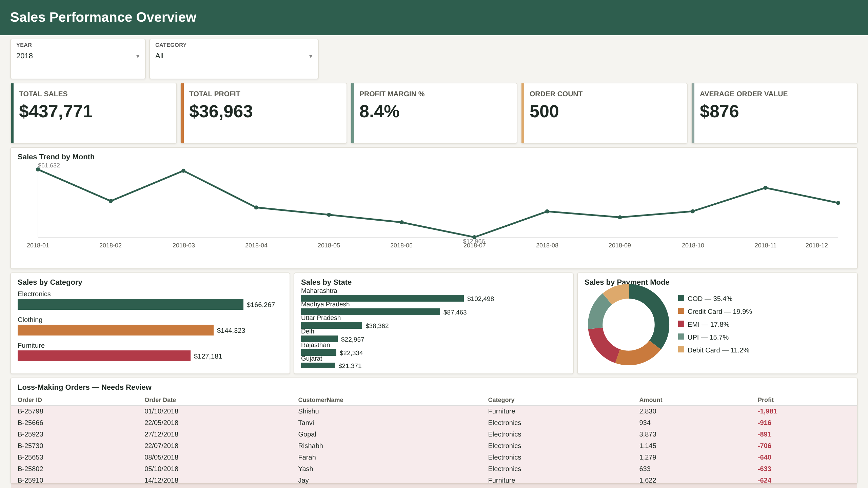The image size is (868, 488).
Task: Click the 3,873 amount for Gopal
Action: point(648,434)
